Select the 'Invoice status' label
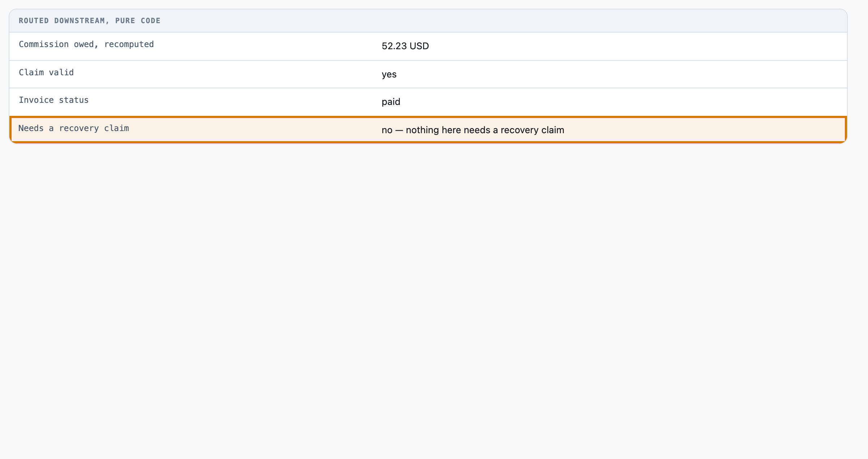 (54, 100)
